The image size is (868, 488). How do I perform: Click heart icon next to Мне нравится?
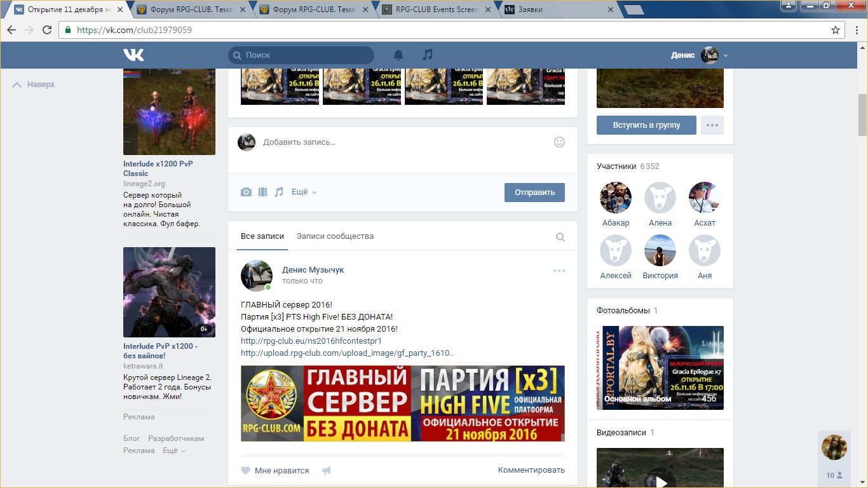tap(245, 471)
